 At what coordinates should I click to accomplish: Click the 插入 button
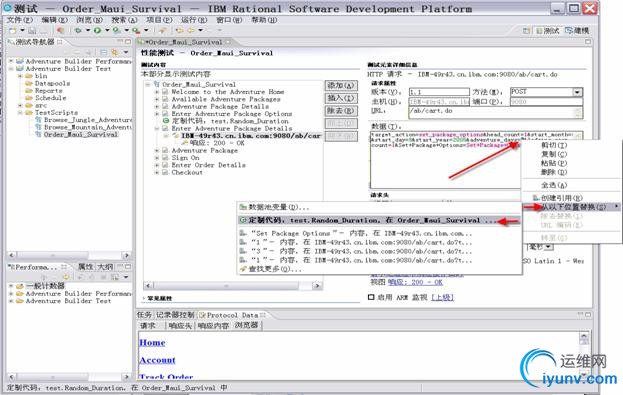[x=341, y=98]
